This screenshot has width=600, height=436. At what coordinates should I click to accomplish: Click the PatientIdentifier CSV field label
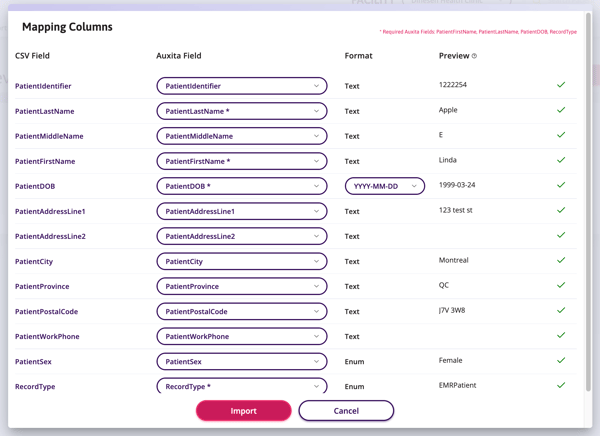(43, 86)
